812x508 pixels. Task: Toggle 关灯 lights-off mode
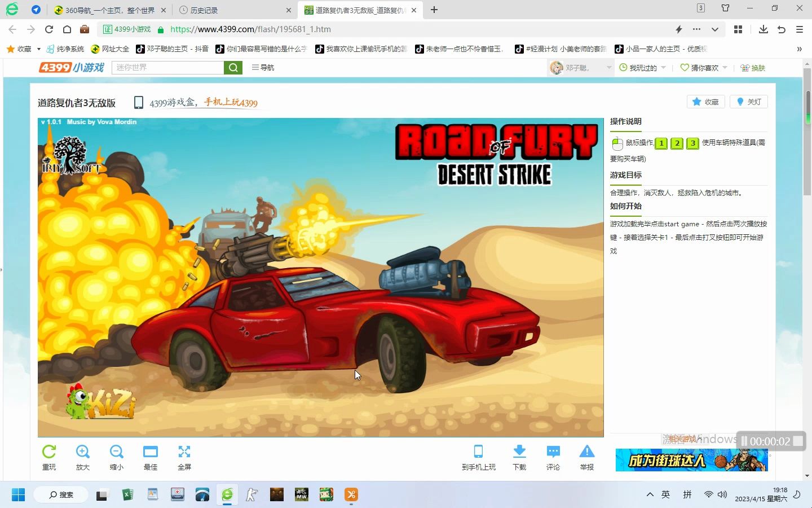click(x=748, y=102)
